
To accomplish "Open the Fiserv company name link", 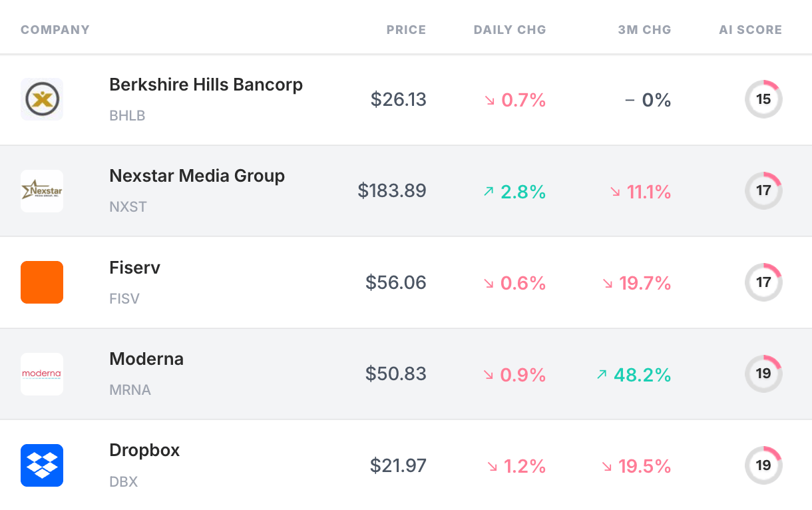I will pos(134,268).
